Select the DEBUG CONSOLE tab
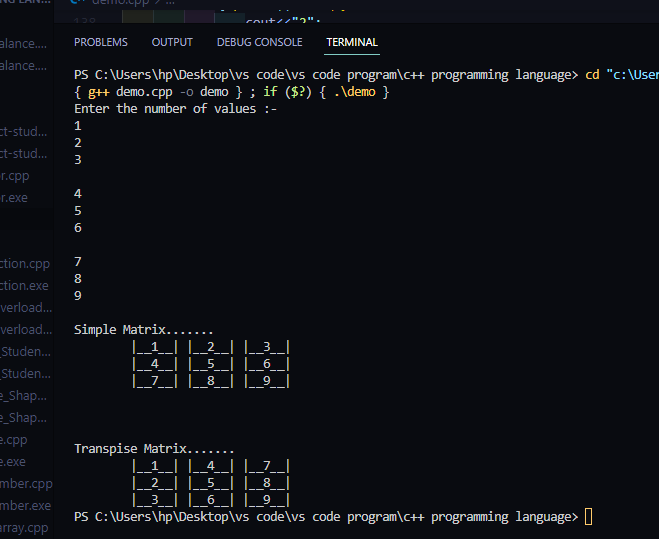Viewport: 659px width, 539px height. tap(259, 42)
